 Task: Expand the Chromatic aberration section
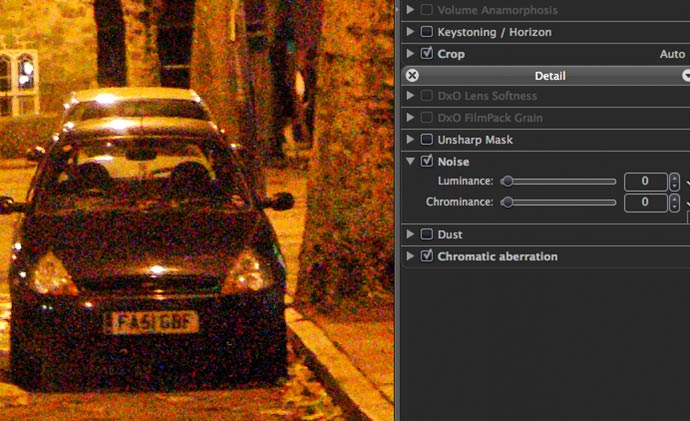click(410, 256)
